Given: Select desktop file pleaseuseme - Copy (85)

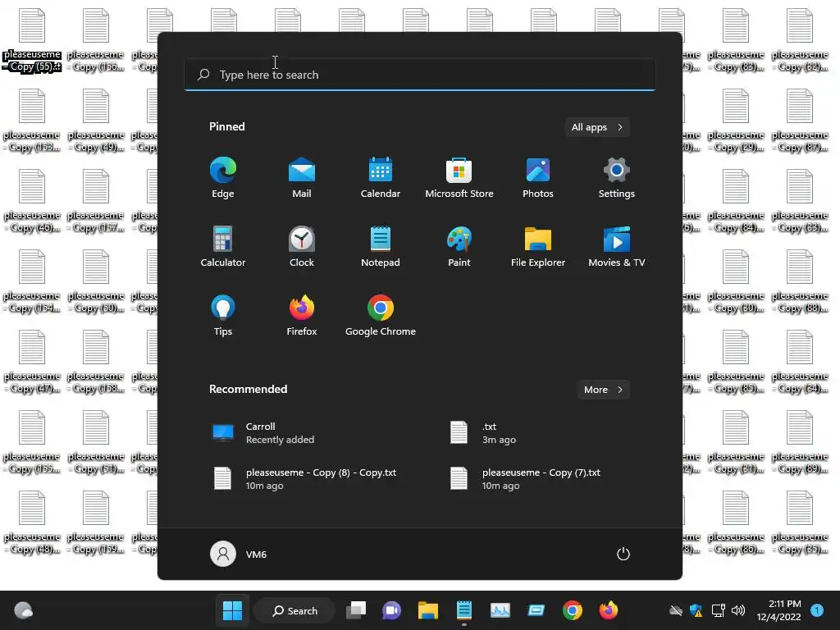Looking at the screenshot, I should click(736, 362).
